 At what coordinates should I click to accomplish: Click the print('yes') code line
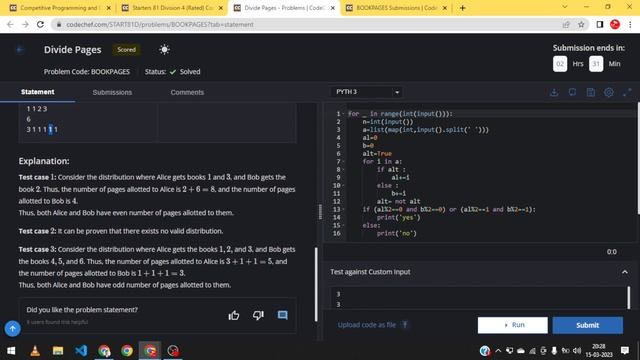coord(398,218)
